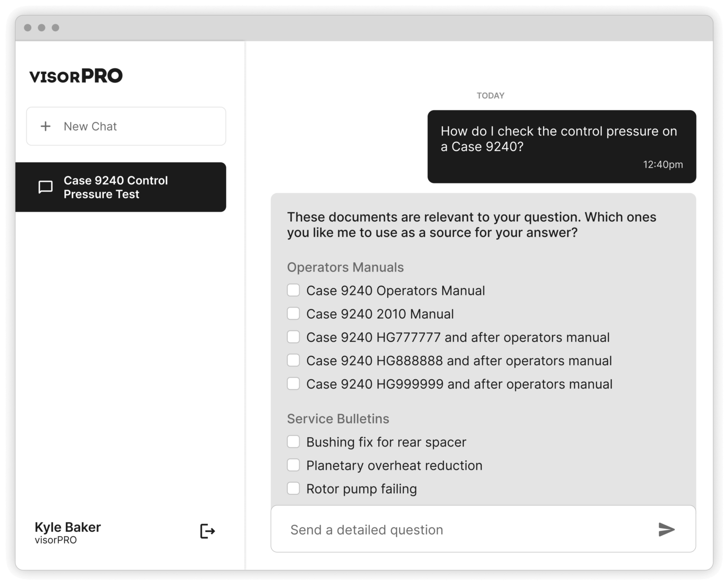The height and width of the screenshot is (585, 728).
Task: Click the visorPRO logo
Action: click(76, 76)
